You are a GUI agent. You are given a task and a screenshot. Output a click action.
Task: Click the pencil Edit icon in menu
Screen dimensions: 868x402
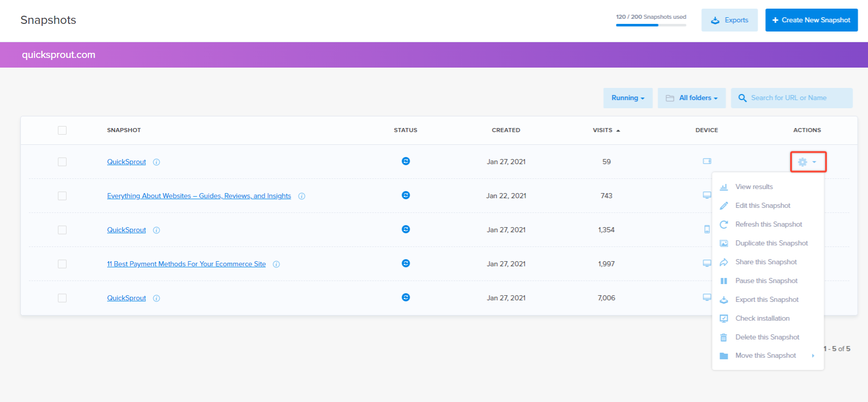(724, 206)
